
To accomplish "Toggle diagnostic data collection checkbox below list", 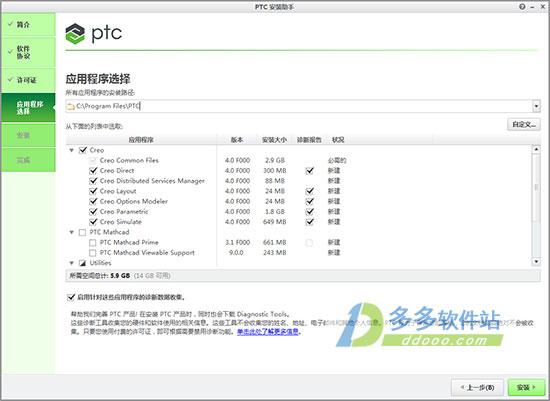I will [71, 297].
